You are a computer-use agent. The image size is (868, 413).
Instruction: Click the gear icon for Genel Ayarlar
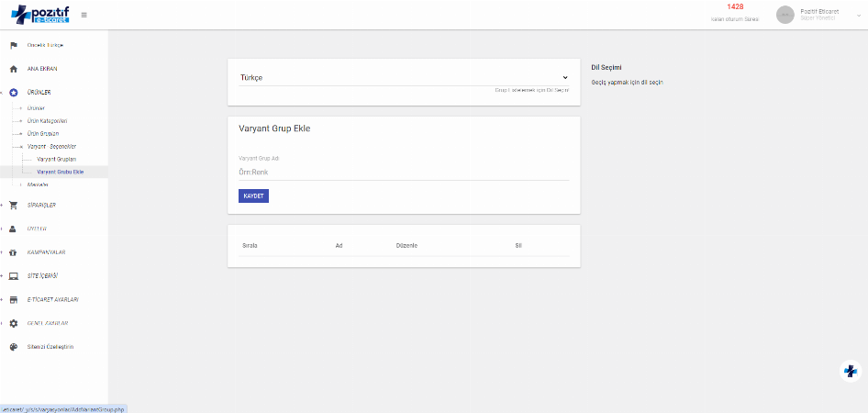[x=14, y=324]
